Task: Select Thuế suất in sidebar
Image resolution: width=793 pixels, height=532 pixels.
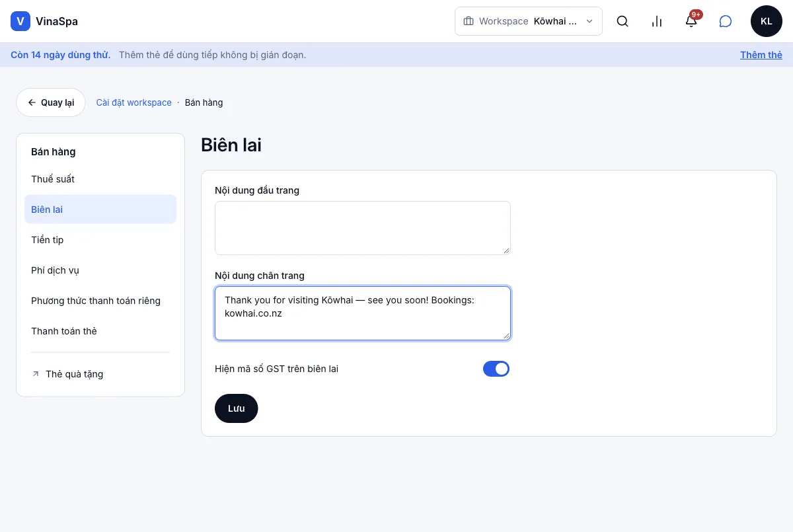Action: (100, 179)
